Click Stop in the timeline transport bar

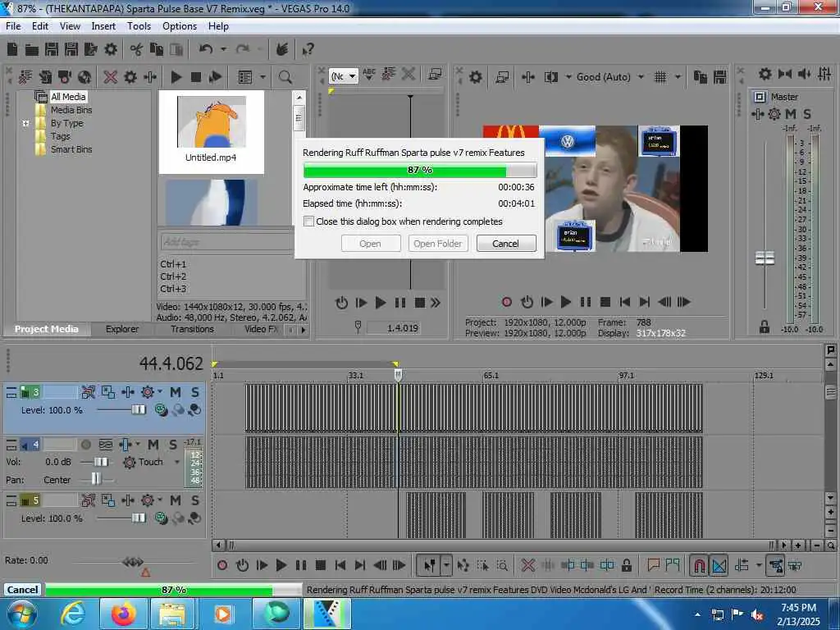point(321,565)
